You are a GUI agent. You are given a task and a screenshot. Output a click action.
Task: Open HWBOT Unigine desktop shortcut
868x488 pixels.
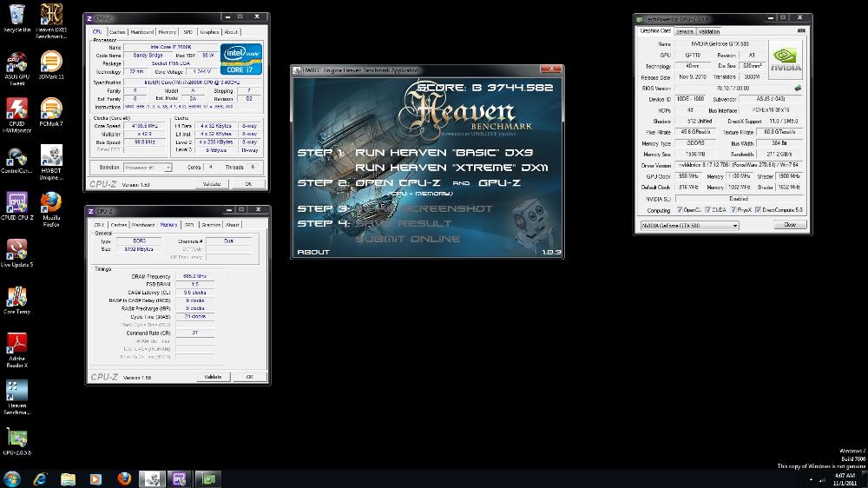pos(51,162)
